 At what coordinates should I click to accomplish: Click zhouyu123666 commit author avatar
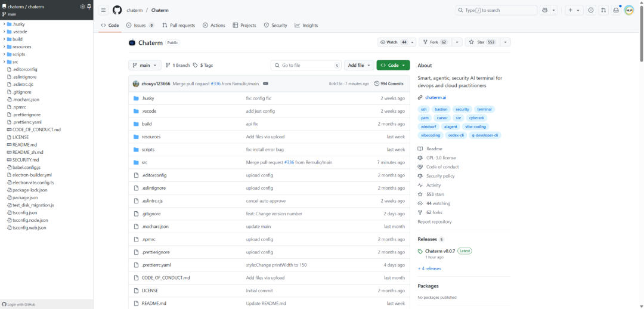[x=136, y=84]
